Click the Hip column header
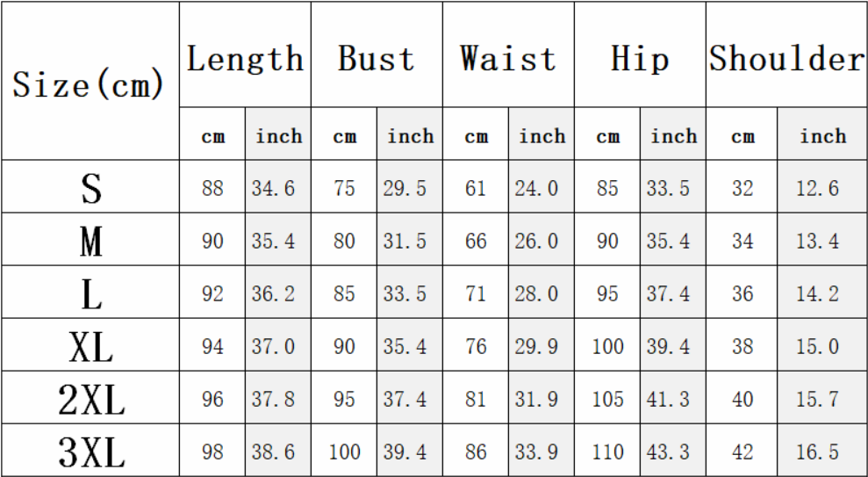 [x=640, y=54]
